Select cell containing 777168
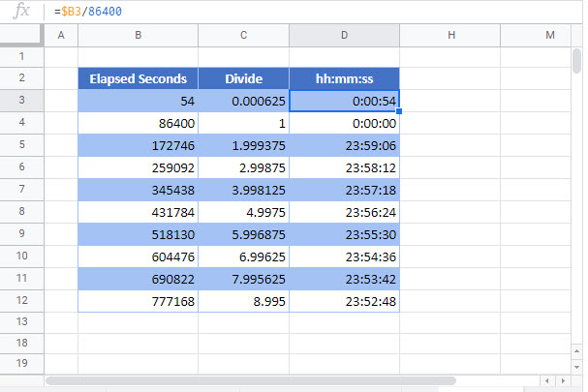This screenshot has height=392, width=588. point(138,301)
